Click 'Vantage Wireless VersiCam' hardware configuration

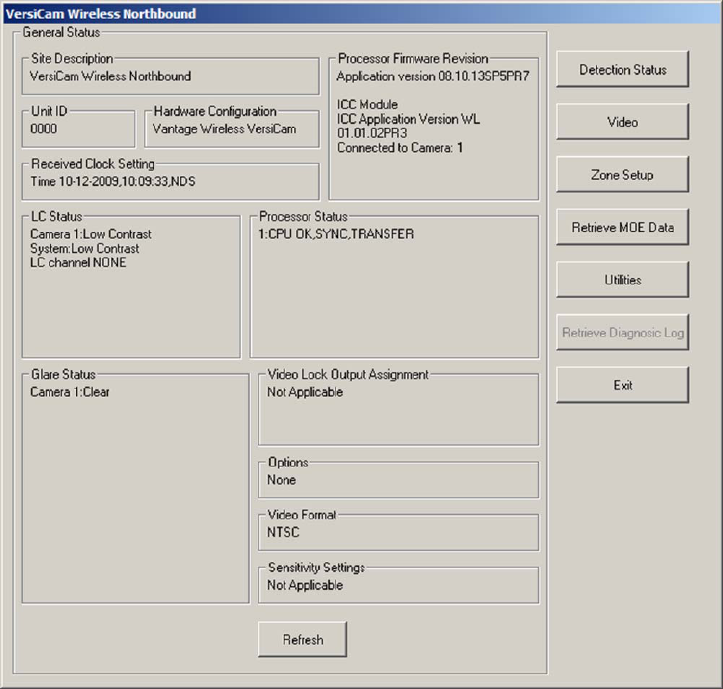pos(225,129)
